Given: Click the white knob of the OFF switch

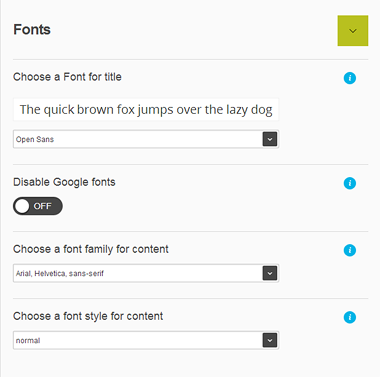Looking at the screenshot, I should [22, 206].
